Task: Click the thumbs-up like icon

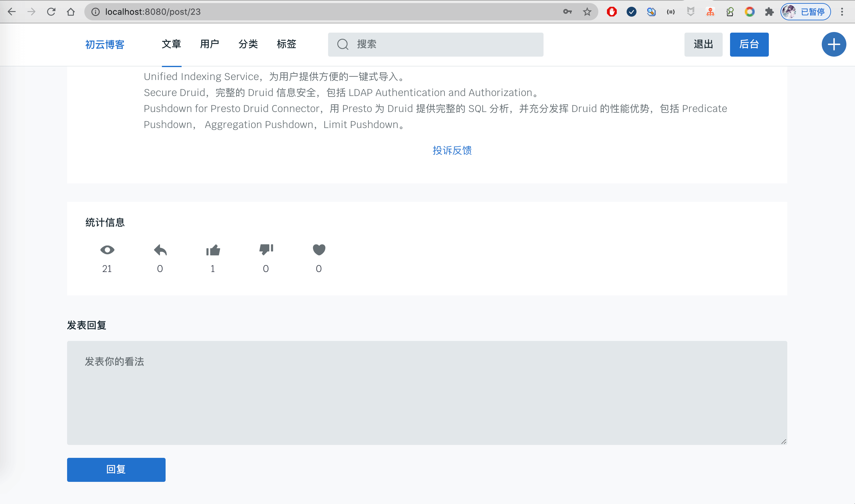Action: pyautogui.click(x=213, y=250)
